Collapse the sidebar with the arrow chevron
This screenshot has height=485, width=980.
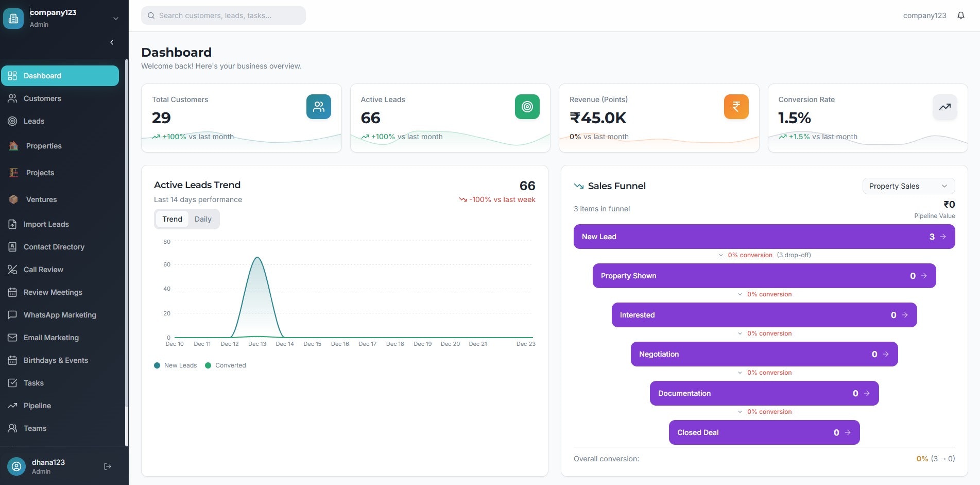[x=111, y=42]
